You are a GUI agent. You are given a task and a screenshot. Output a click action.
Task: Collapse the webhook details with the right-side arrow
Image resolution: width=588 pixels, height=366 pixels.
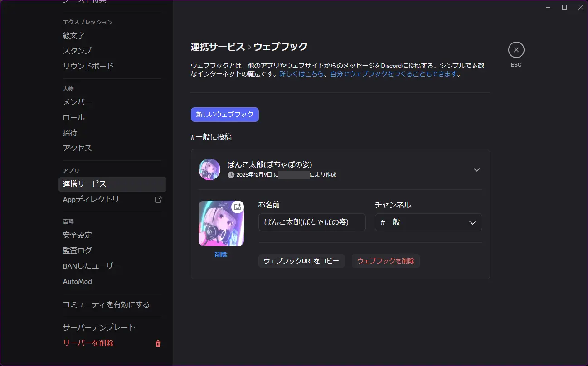pos(476,169)
